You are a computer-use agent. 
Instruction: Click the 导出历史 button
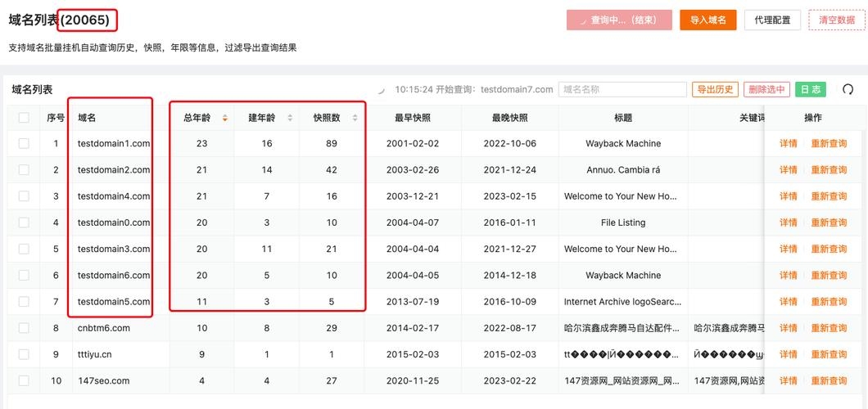[x=715, y=89]
